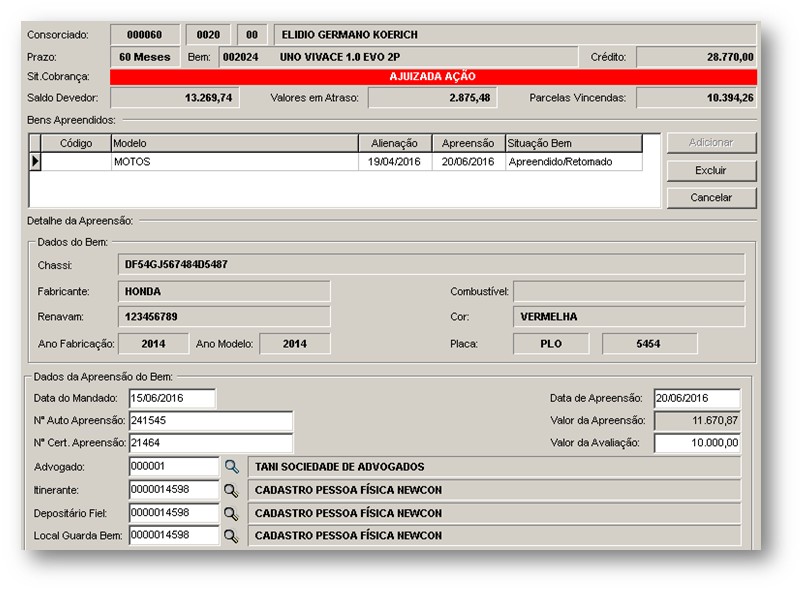Select the 20/06/2016 cell in the grid
Image resolution: width=803 pixels, height=592 pixels.
click(x=468, y=162)
